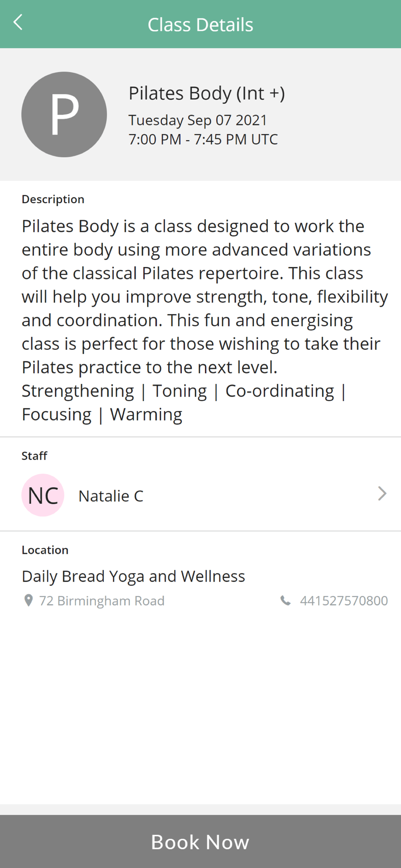Screen dimensions: 401x868
Task: Open the NC staff avatar
Action: (43, 495)
